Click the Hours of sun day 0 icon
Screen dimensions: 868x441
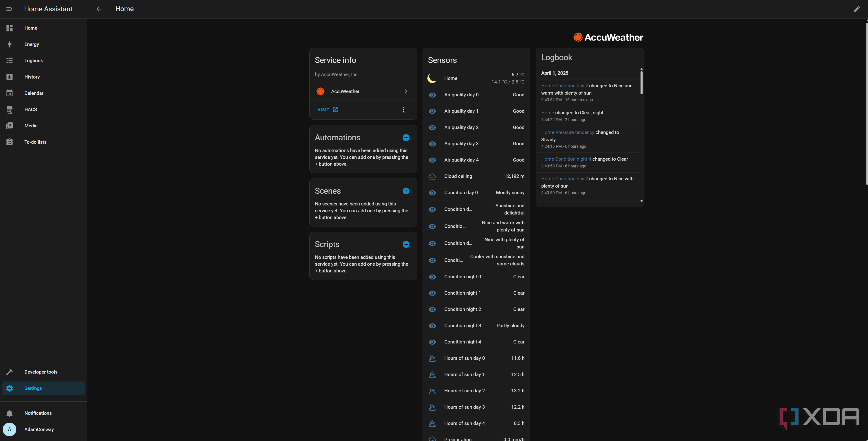[432, 358]
